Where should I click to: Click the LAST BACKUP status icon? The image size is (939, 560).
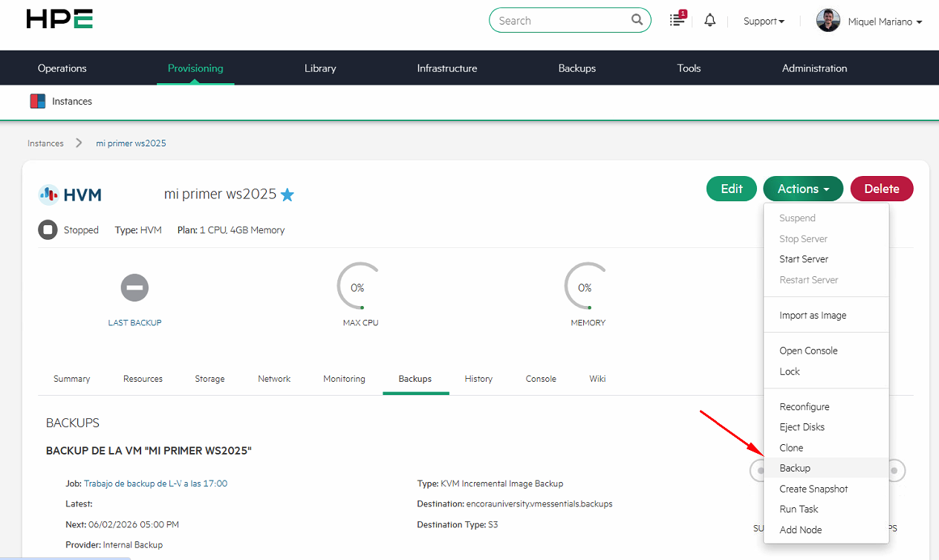[x=134, y=287]
